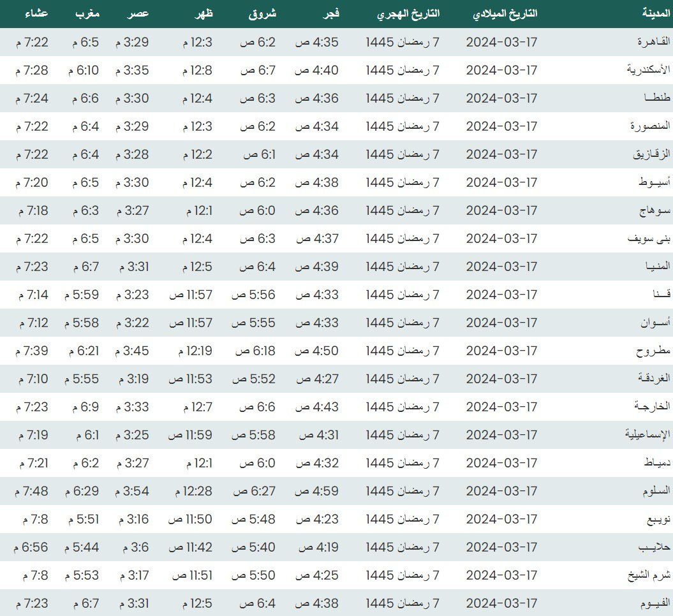The image size is (673, 616).
Task: Click Dhuhr time 11:59 ص for الإسماعيلية
Action: [190, 435]
